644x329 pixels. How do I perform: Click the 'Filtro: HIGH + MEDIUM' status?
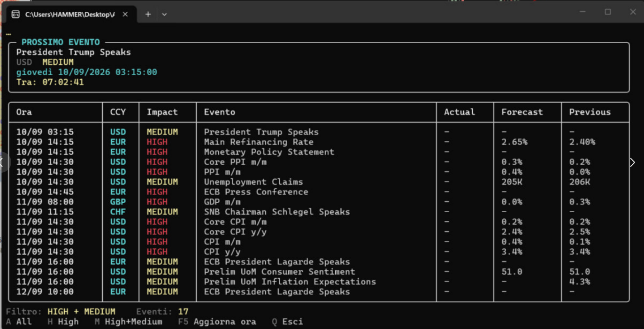point(61,312)
